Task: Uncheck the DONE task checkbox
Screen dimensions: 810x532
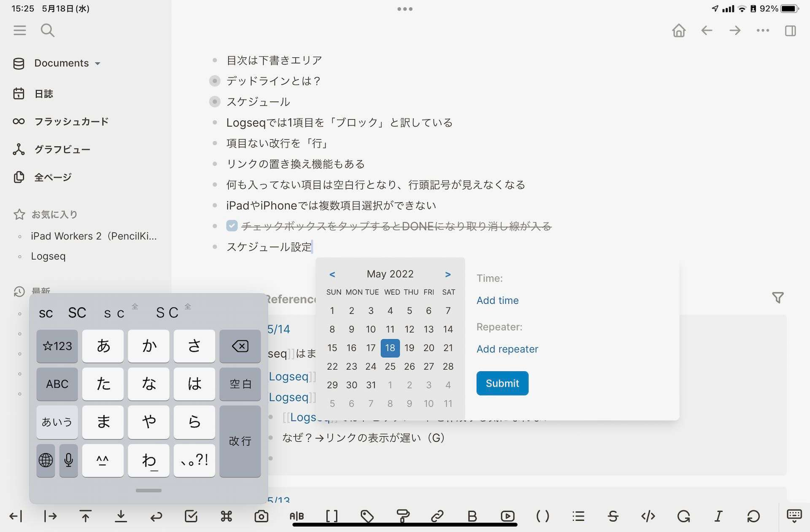Action: (232, 226)
